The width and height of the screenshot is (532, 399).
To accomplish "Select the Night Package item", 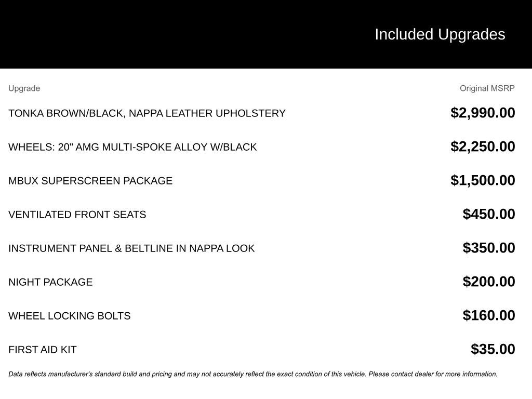I will [x=50, y=282].
